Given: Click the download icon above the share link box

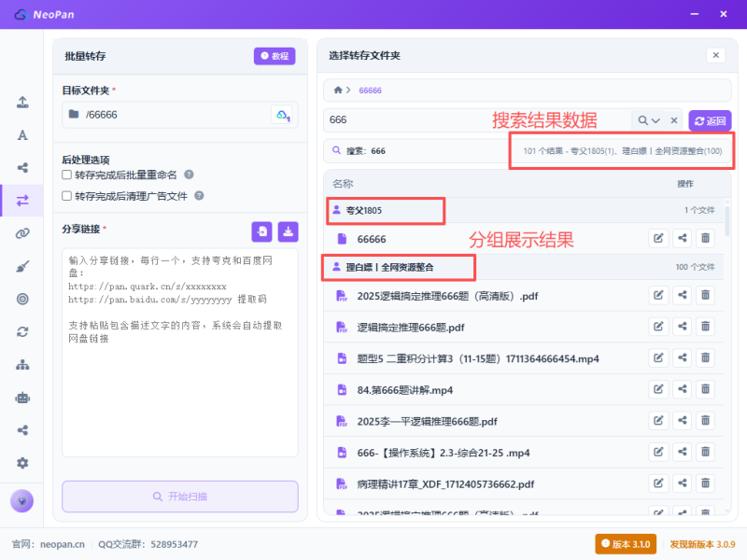Looking at the screenshot, I should (288, 231).
